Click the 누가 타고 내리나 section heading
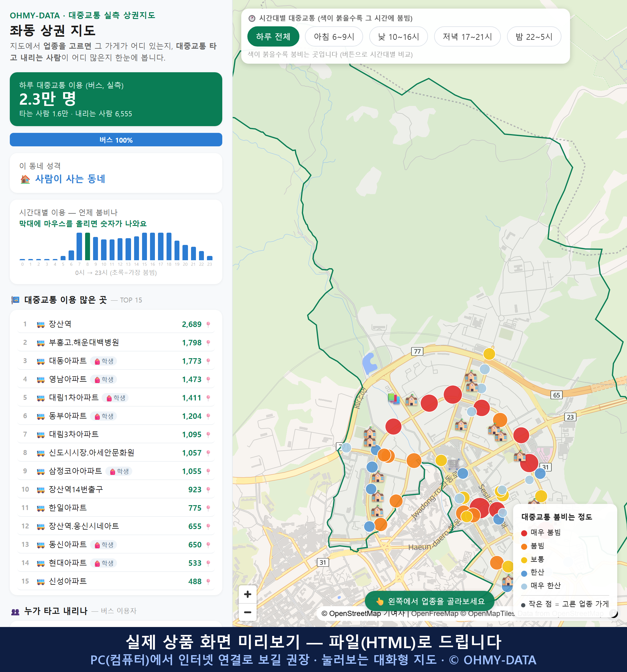The width and height of the screenshot is (627, 672). pyautogui.click(x=56, y=611)
